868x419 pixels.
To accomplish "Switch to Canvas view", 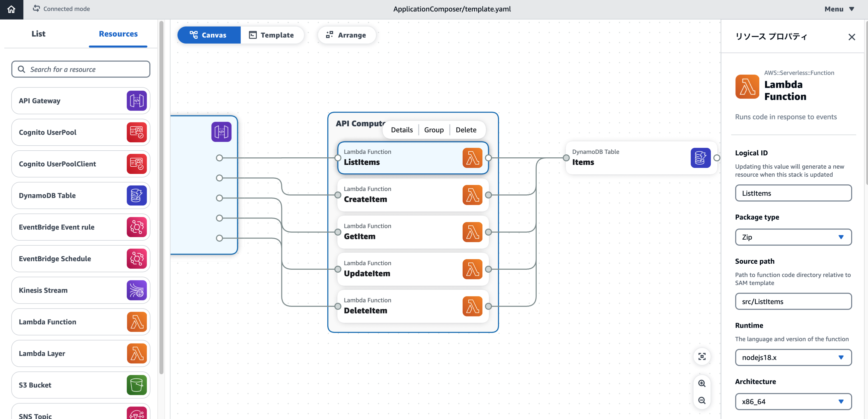I will pyautogui.click(x=209, y=35).
